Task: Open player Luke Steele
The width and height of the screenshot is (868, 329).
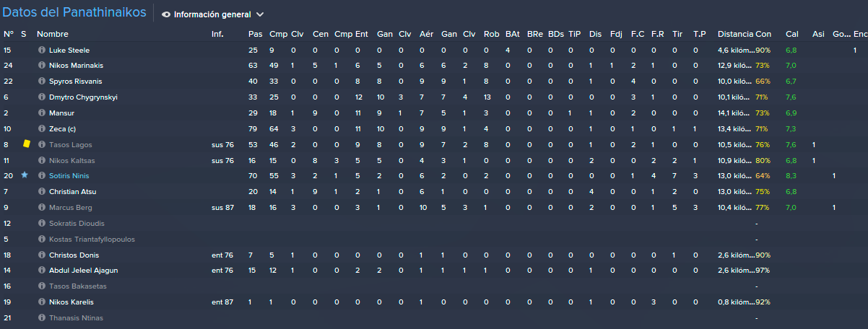Action: coord(69,51)
